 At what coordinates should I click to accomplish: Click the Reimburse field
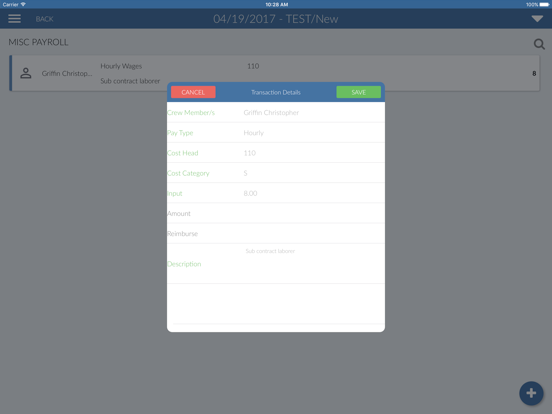pyautogui.click(x=276, y=234)
